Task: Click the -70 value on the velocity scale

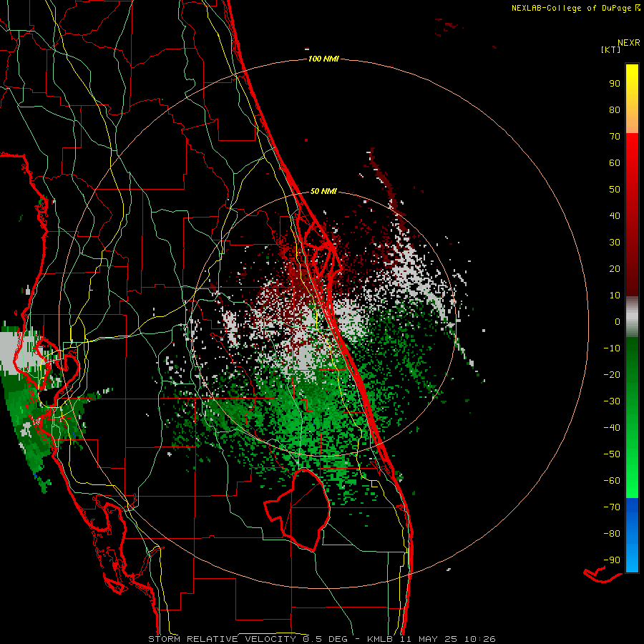Action: click(612, 507)
